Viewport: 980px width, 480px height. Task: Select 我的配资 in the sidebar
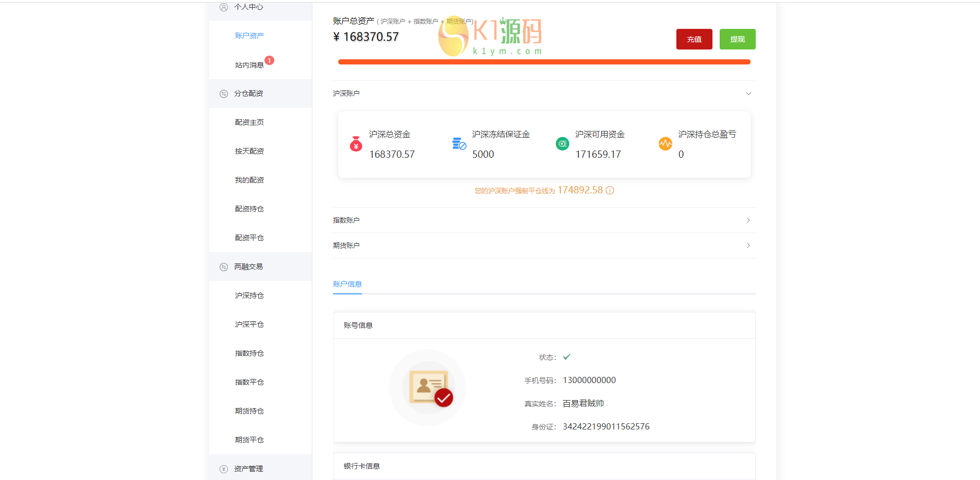coord(250,180)
